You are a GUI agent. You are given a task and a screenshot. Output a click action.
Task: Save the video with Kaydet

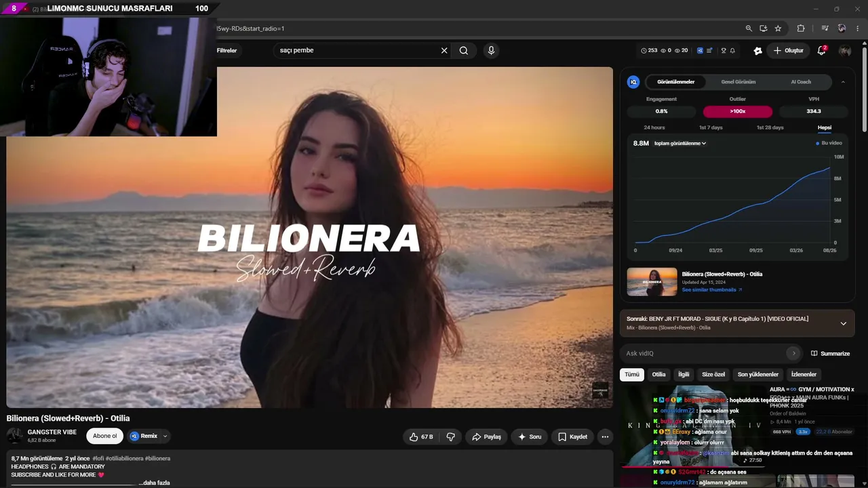[572, 437]
